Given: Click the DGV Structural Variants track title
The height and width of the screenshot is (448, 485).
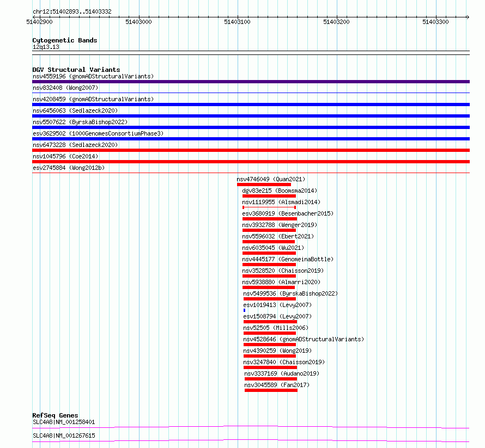Looking at the screenshot, I should click(x=76, y=70).
